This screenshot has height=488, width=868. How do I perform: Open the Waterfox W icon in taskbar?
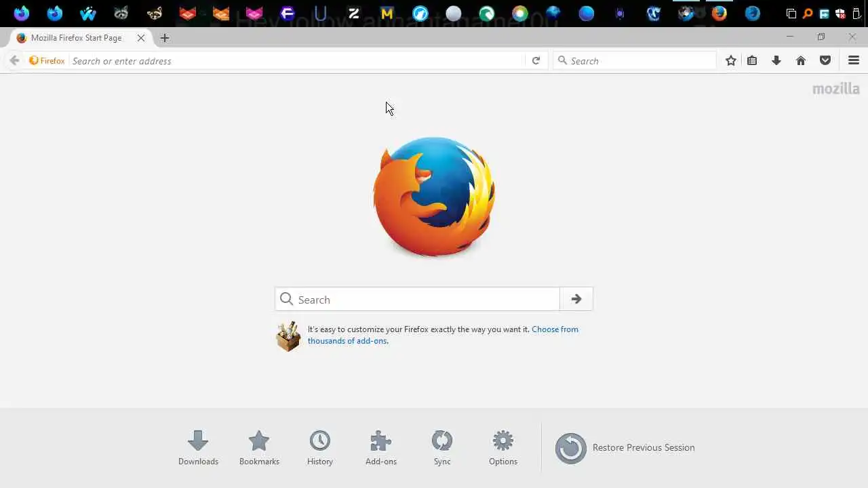[88, 13]
